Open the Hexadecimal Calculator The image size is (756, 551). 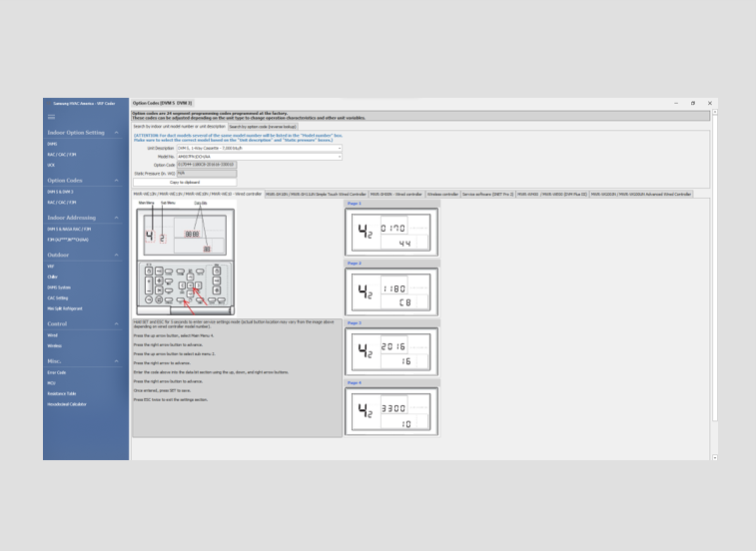click(67, 404)
